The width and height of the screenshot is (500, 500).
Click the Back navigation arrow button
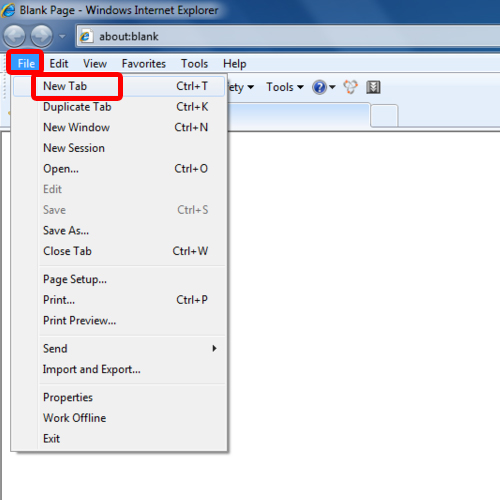[14, 36]
